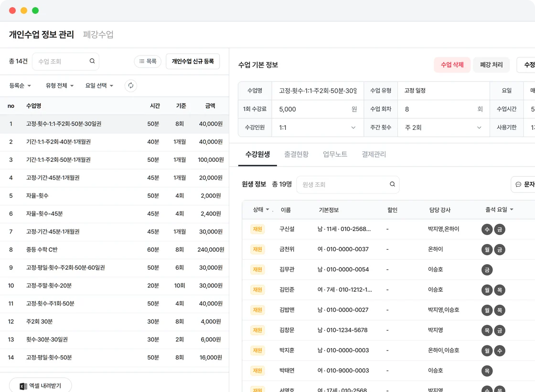Viewport: 535px width, 392px height.
Task: Select the 수강원생 tab
Action: (x=257, y=154)
